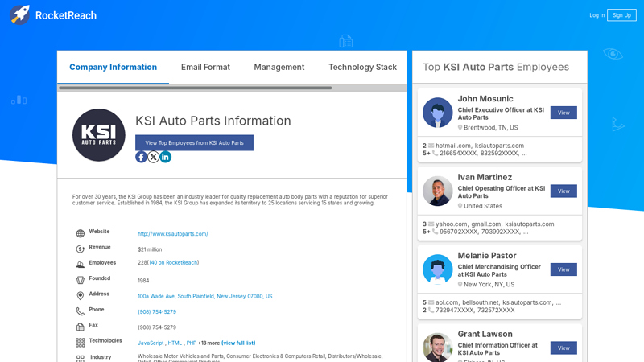
Task: Open the 140 on RocketReach link
Action: pos(173,263)
